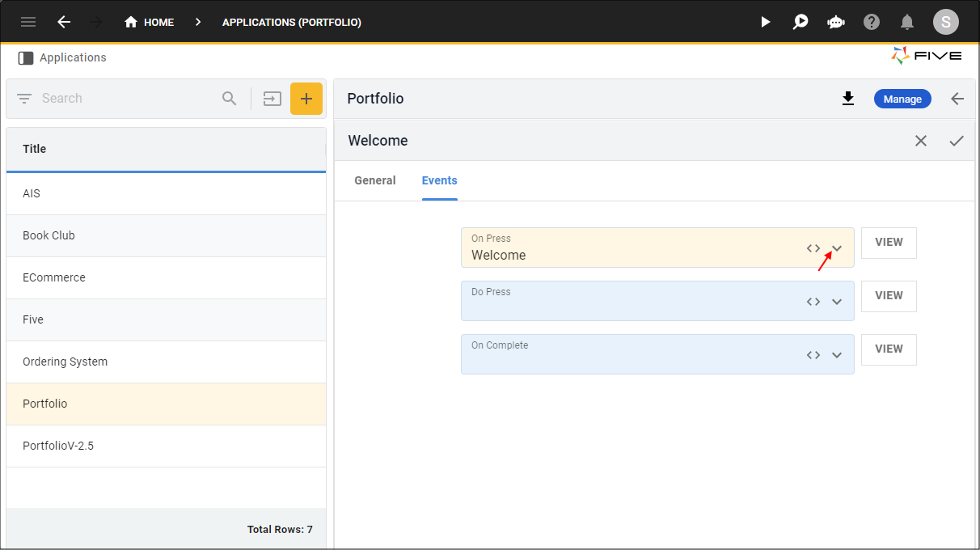Click the download icon beside Manage
The width and height of the screenshot is (980, 550).
point(848,99)
